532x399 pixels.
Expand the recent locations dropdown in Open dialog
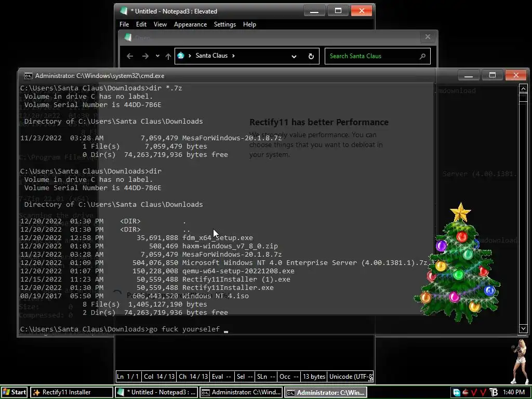click(157, 56)
